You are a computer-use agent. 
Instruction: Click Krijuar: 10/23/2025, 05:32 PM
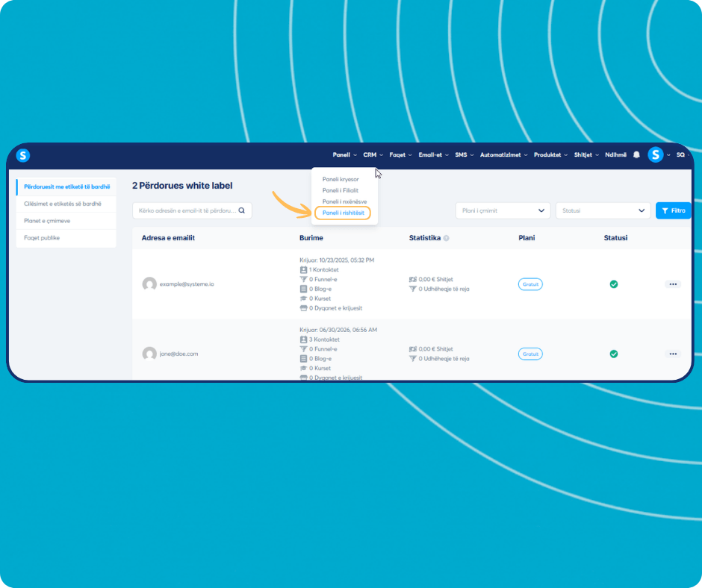pyautogui.click(x=337, y=260)
